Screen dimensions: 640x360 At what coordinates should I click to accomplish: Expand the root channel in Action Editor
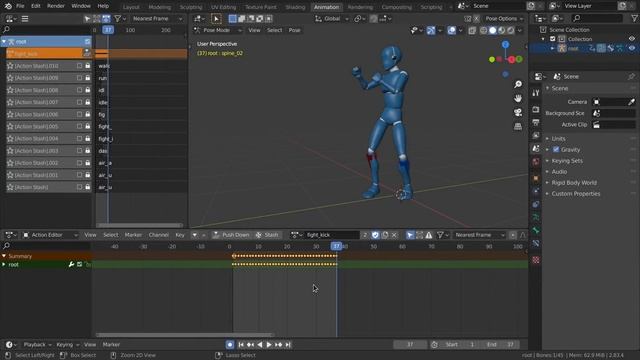coord(4,264)
